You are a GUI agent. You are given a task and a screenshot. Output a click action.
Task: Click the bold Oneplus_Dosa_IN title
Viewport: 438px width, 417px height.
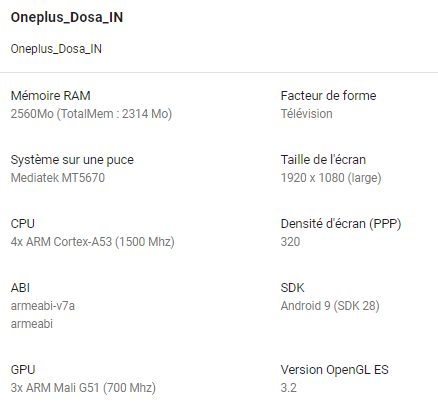pyautogui.click(x=67, y=17)
